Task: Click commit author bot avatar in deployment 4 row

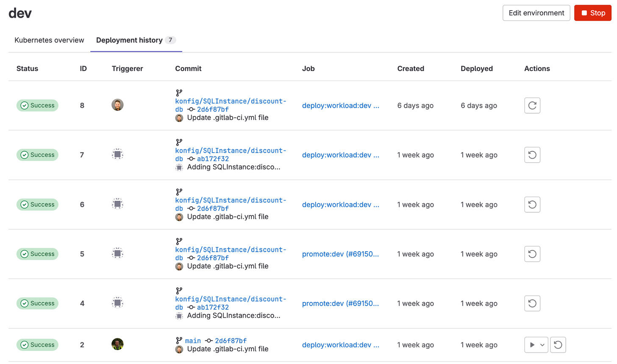Action: point(179,316)
